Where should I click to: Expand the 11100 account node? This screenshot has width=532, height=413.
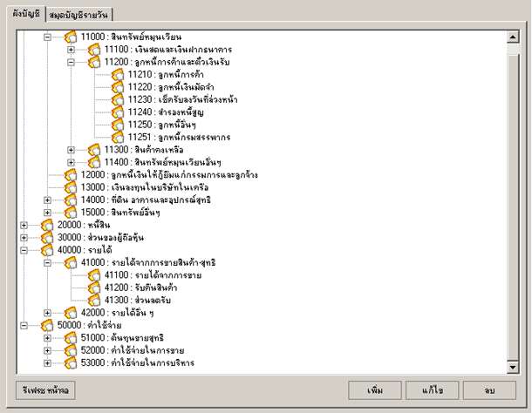72,50
